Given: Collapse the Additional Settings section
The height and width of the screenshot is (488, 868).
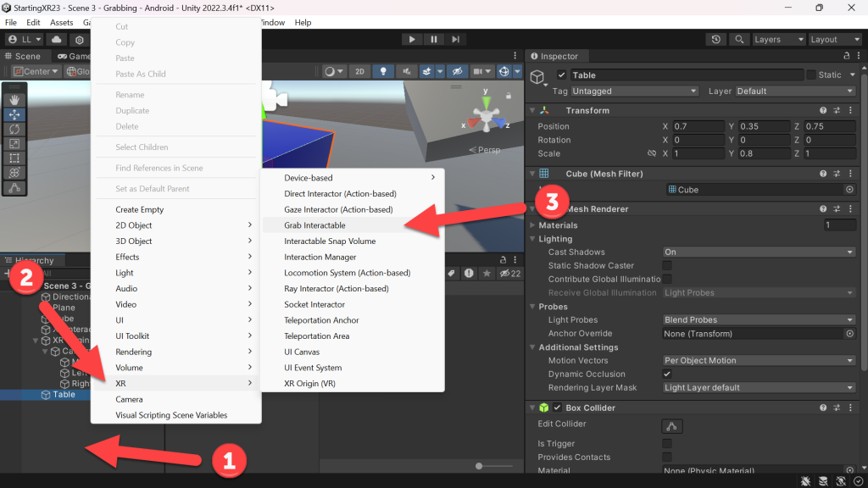Looking at the screenshot, I should (x=532, y=347).
